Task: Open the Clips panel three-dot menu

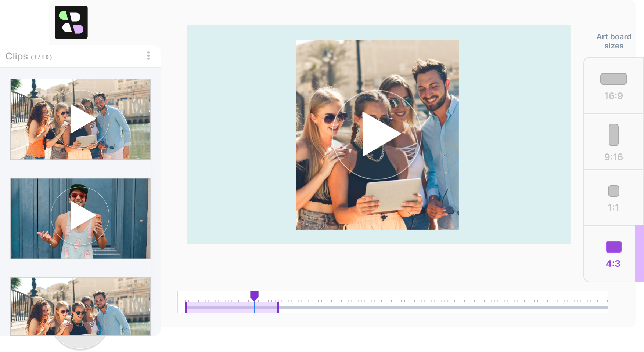Action: pos(148,56)
